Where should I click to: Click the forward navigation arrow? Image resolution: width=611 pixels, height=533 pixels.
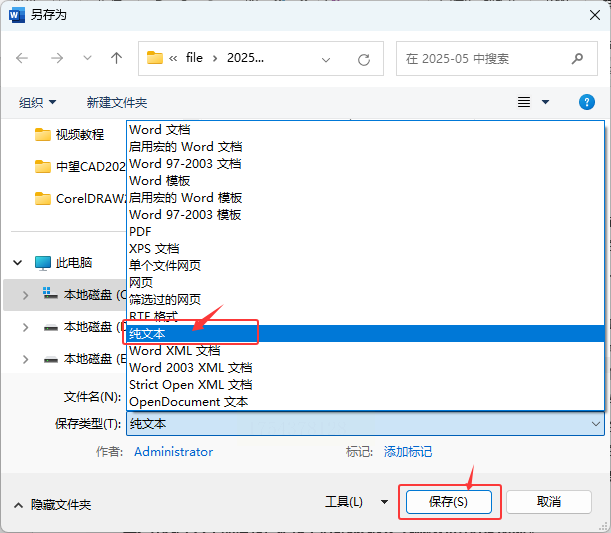click(57, 58)
